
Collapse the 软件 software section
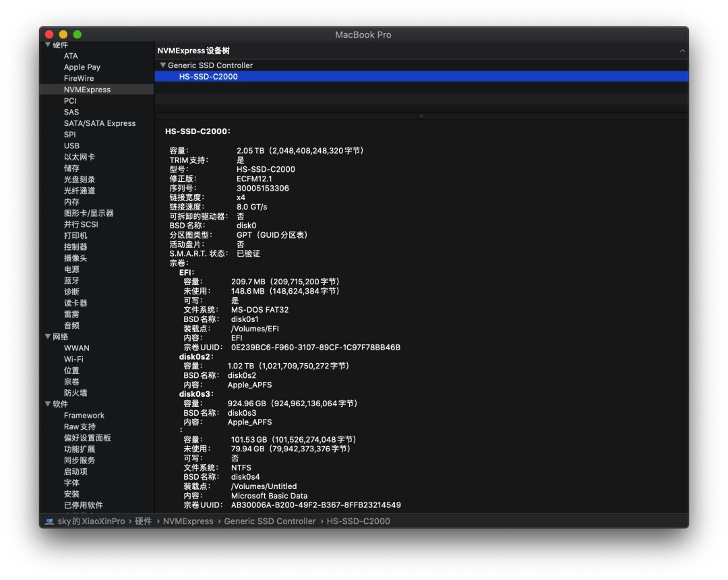pyautogui.click(x=48, y=404)
